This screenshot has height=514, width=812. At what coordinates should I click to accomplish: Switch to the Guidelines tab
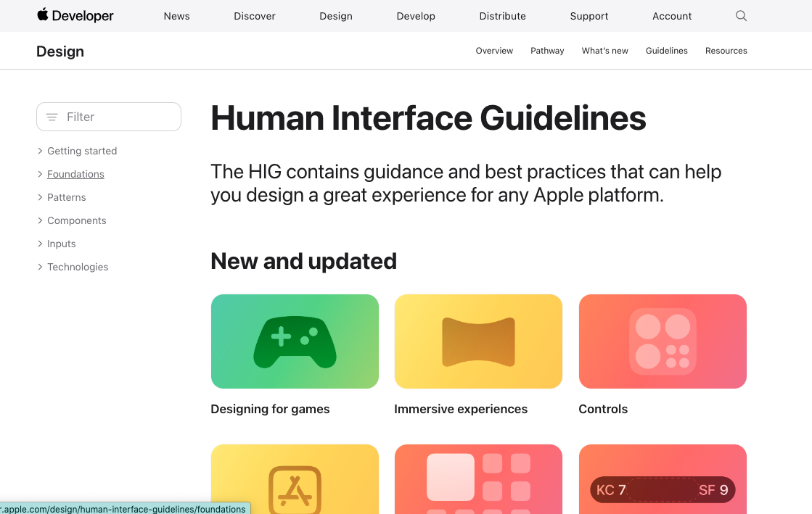tap(666, 51)
